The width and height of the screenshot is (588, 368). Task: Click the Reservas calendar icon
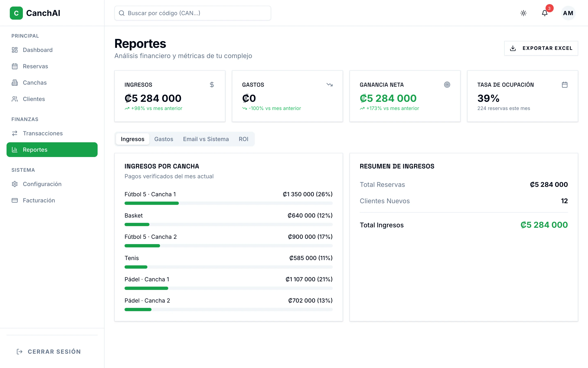(x=14, y=66)
